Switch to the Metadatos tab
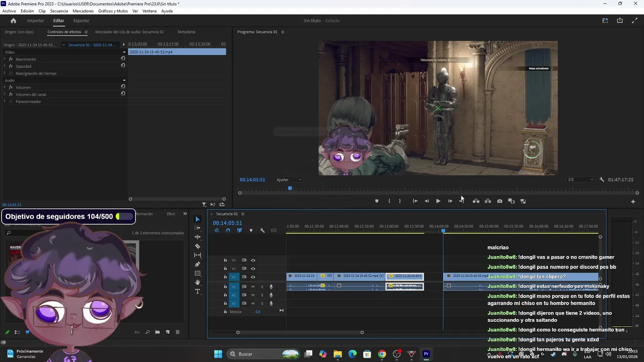The image size is (644, 362). tap(186, 32)
